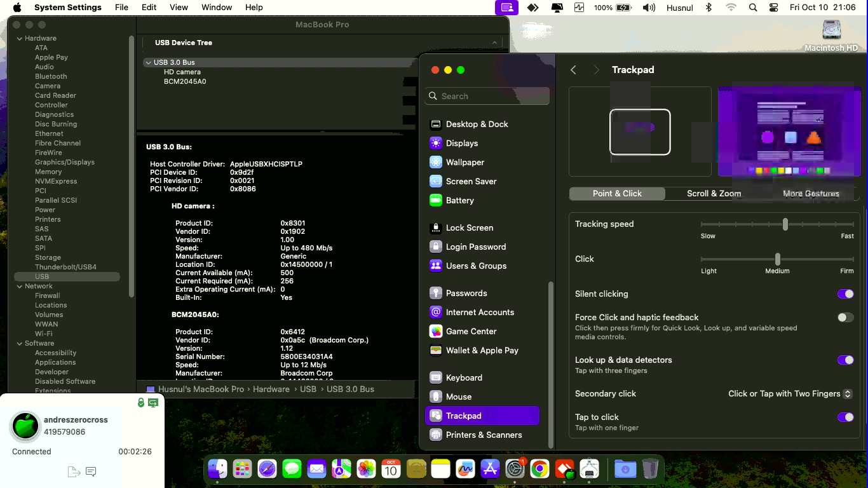Open the Displays settings icon

[435, 144]
